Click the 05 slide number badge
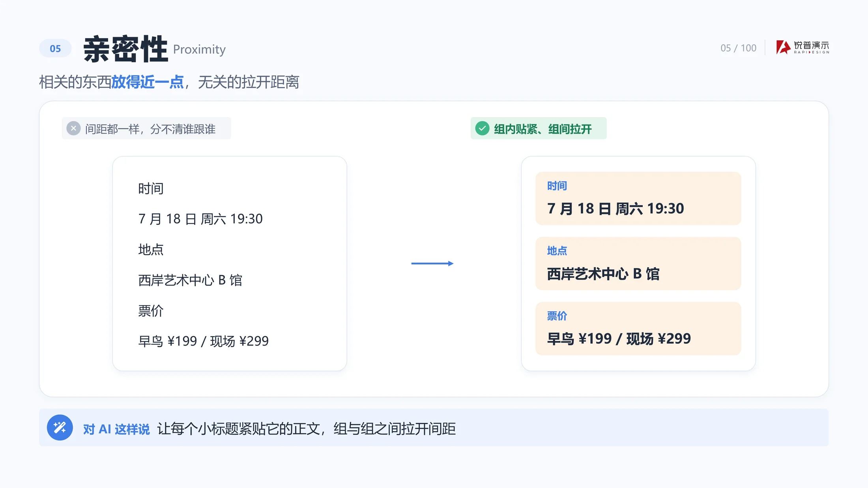 click(55, 48)
